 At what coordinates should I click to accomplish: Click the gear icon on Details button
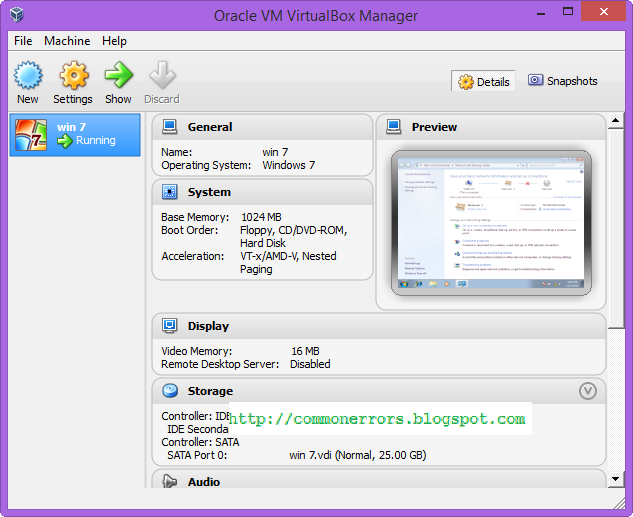[465, 82]
